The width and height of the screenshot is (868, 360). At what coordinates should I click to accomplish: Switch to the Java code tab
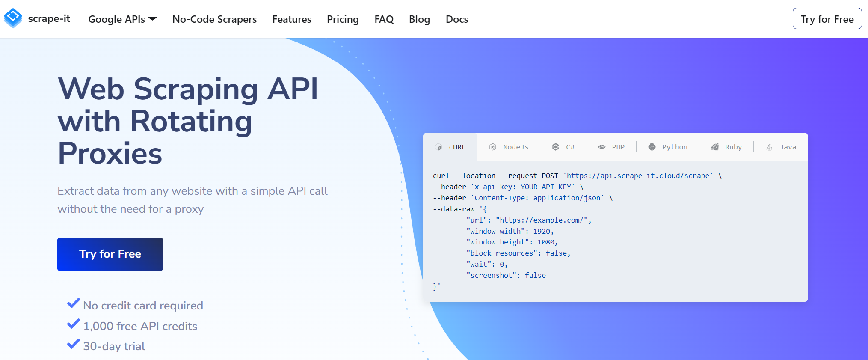tap(781, 147)
